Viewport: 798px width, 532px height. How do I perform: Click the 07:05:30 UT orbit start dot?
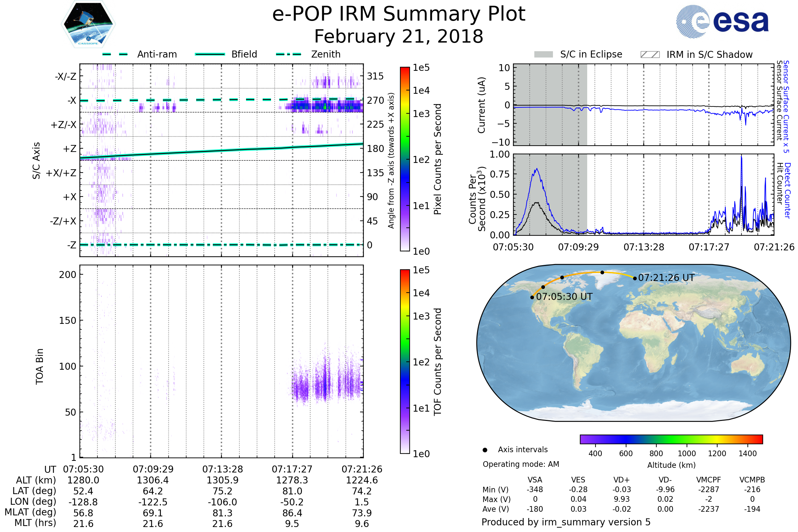point(532,297)
